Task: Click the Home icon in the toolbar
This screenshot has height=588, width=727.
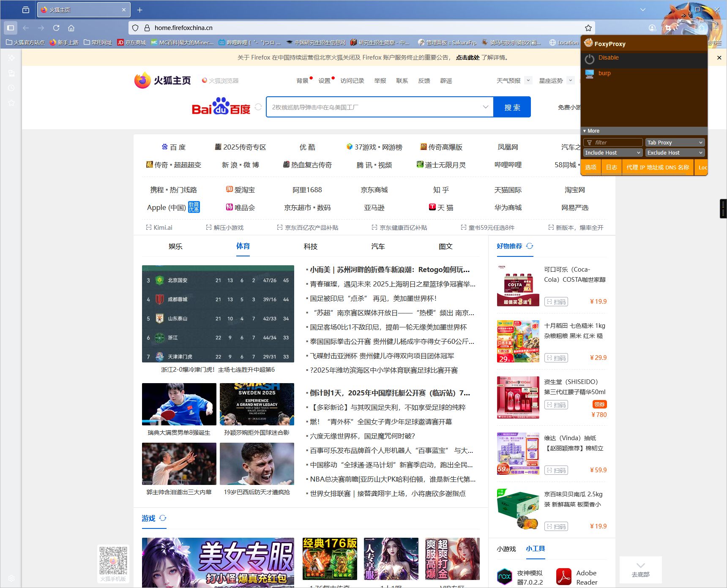Action: tap(71, 28)
